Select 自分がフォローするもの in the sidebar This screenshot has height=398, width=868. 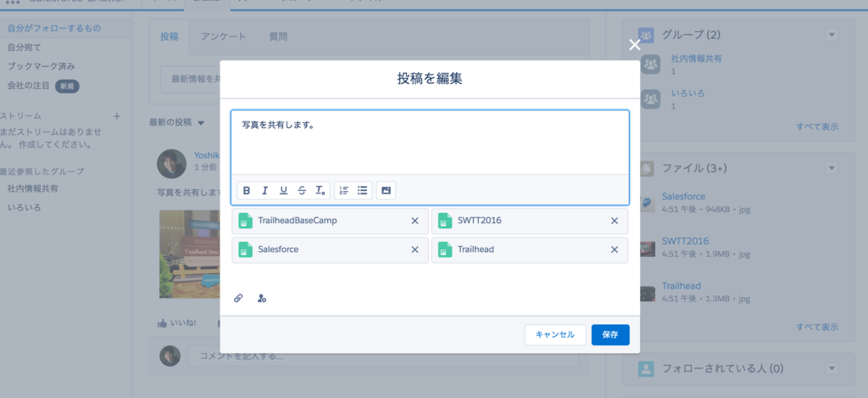(x=54, y=28)
